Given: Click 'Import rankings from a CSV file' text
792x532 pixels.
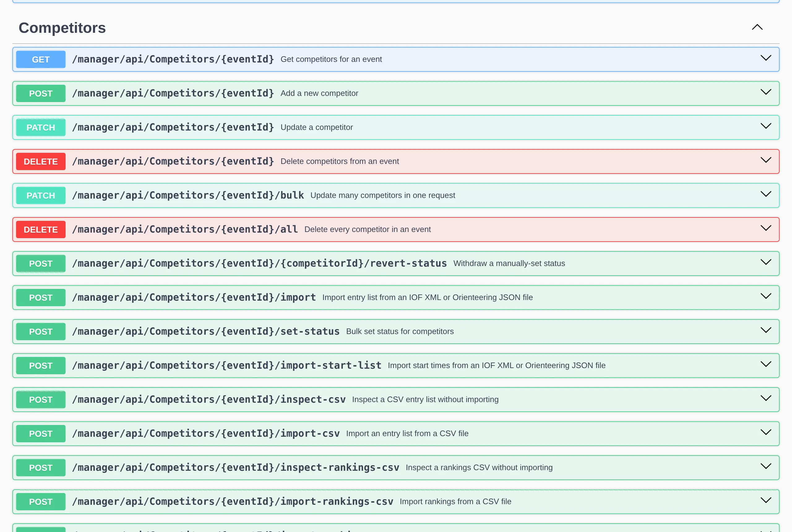Looking at the screenshot, I should pyautogui.click(x=455, y=501).
